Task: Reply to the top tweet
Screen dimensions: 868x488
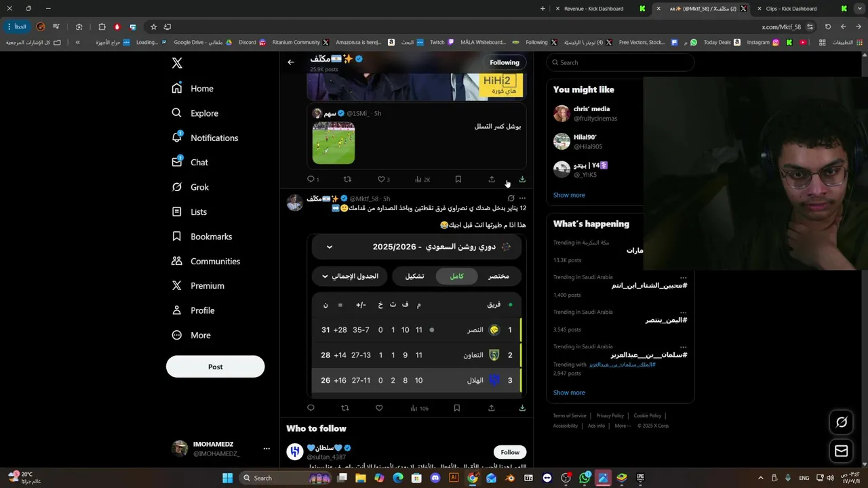Action: [311, 180]
